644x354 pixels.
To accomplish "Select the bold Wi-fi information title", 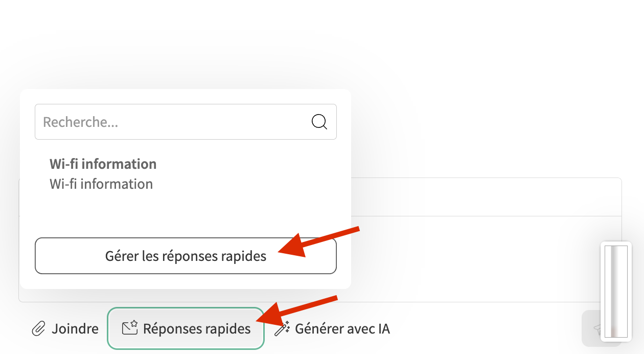I will click(103, 164).
